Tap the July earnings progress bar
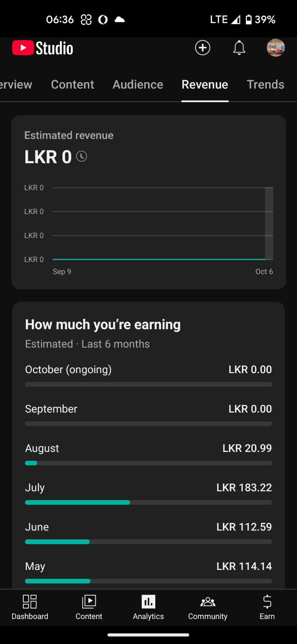This screenshot has width=297, height=644. pos(148,502)
